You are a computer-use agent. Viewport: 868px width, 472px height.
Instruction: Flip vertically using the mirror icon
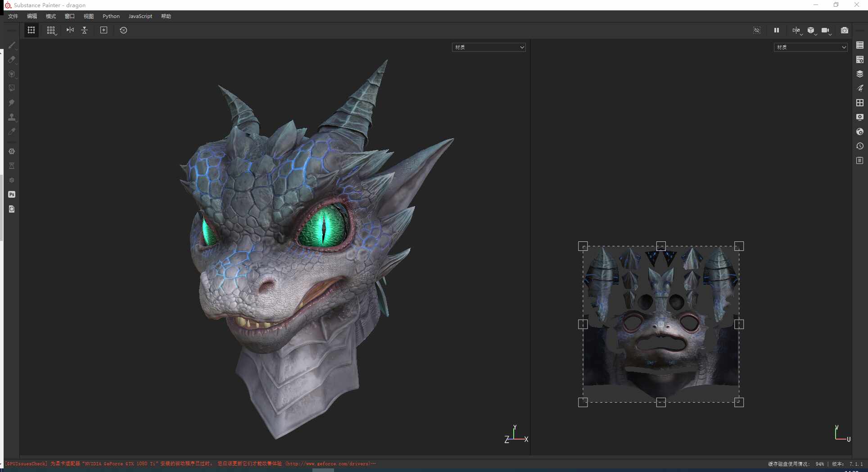pos(84,30)
